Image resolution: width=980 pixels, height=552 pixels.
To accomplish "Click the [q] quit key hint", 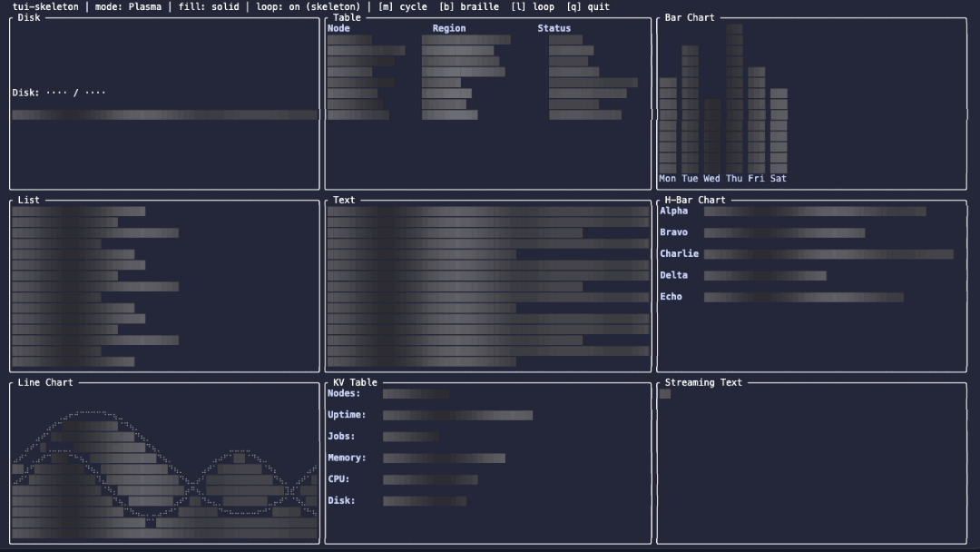I will [588, 7].
